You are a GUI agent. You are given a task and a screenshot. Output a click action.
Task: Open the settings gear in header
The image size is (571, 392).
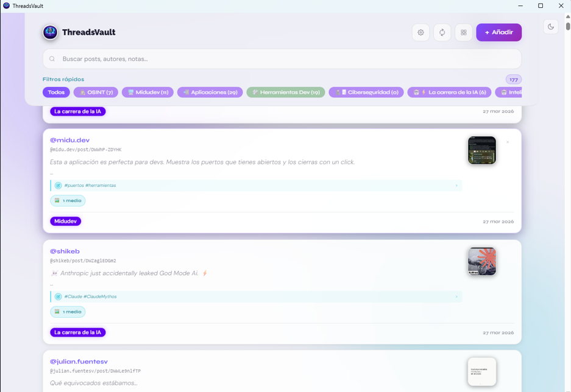[420, 32]
